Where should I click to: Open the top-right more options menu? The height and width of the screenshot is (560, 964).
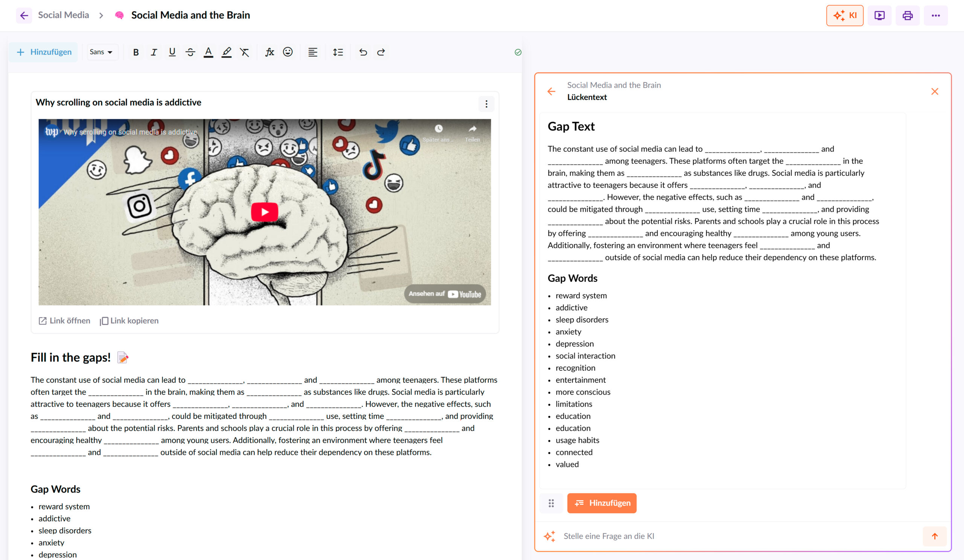[x=935, y=15]
